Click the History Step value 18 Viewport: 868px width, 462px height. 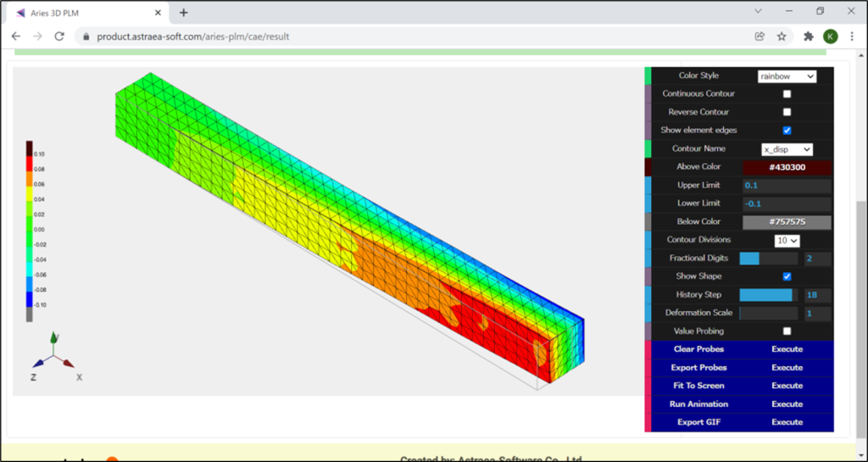pyautogui.click(x=818, y=295)
